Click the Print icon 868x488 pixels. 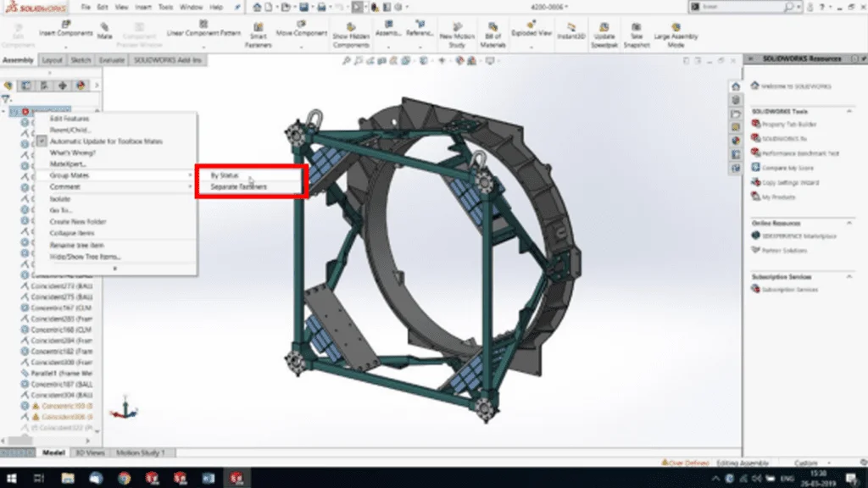pos(321,7)
